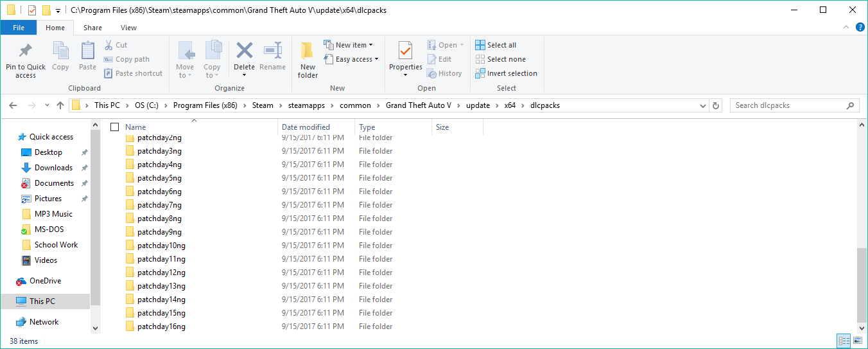Screen dimensions: 868x349
Task: Open the patchday10ng folder
Action: click(161, 246)
